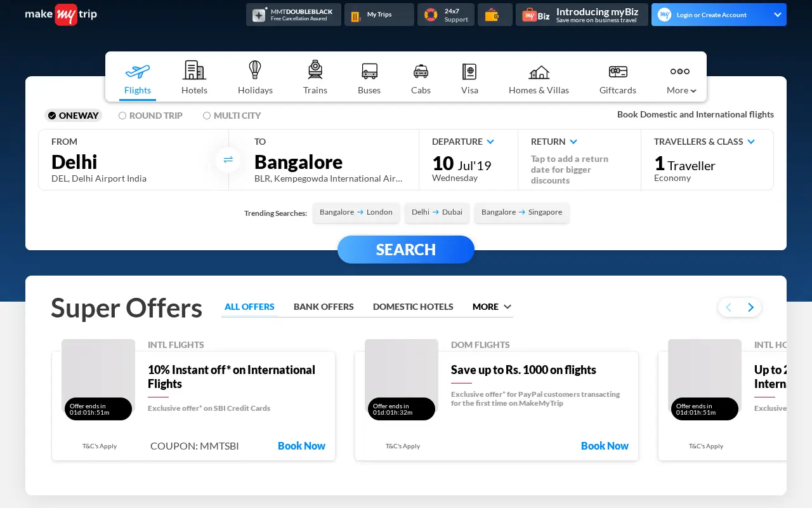This screenshot has height=508, width=812.
Task: Select the MULTI CITY option
Action: pos(232,116)
